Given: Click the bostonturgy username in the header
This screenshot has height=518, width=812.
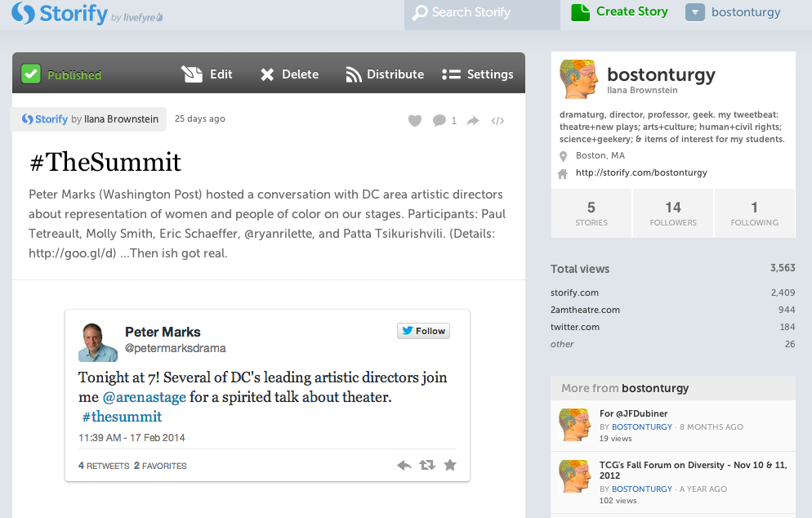Looking at the screenshot, I should point(746,12).
